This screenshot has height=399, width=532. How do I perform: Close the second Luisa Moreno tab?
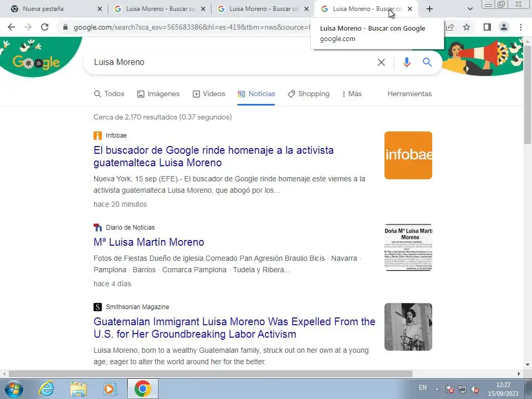pyautogui.click(x=307, y=9)
